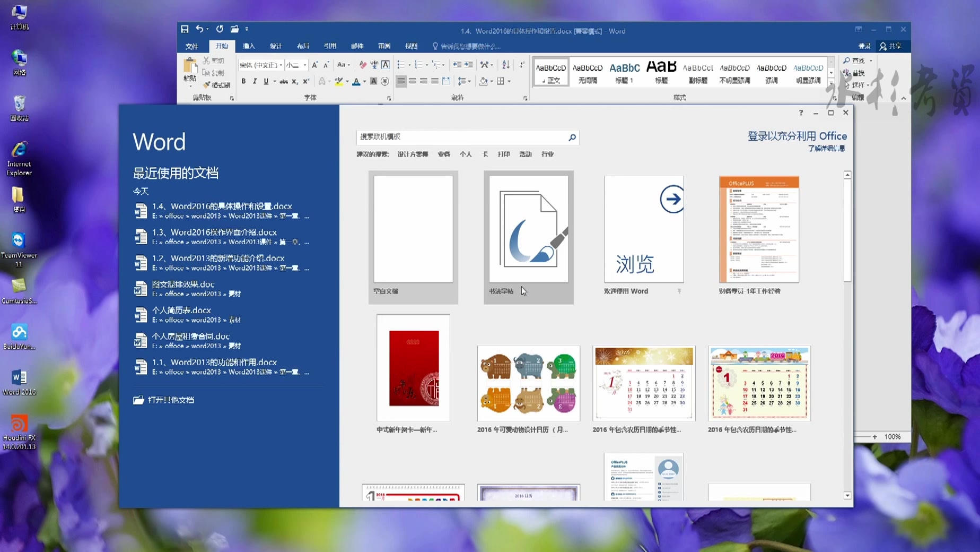Save document via Quick Access save icon
Viewport: 980px width, 552px height.
point(185,29)
